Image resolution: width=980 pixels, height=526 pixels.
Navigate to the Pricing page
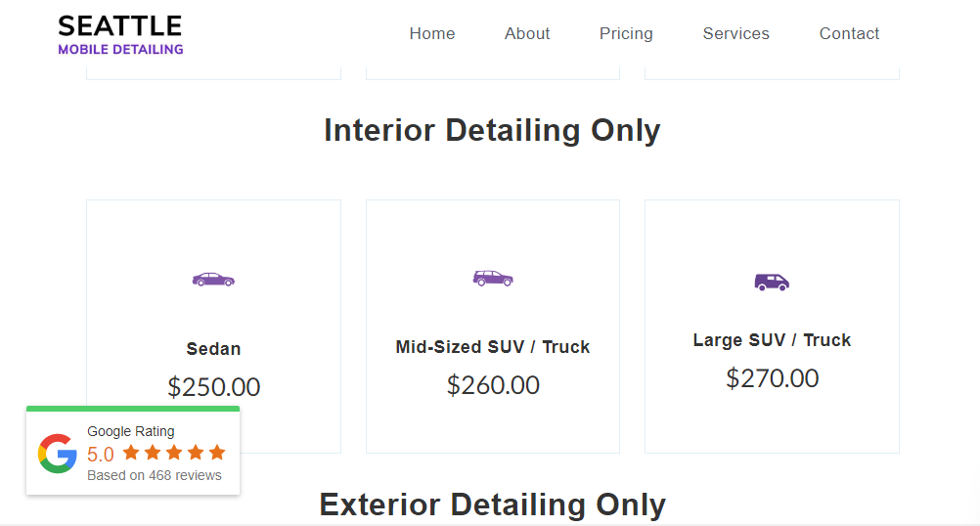coord(626,33)
